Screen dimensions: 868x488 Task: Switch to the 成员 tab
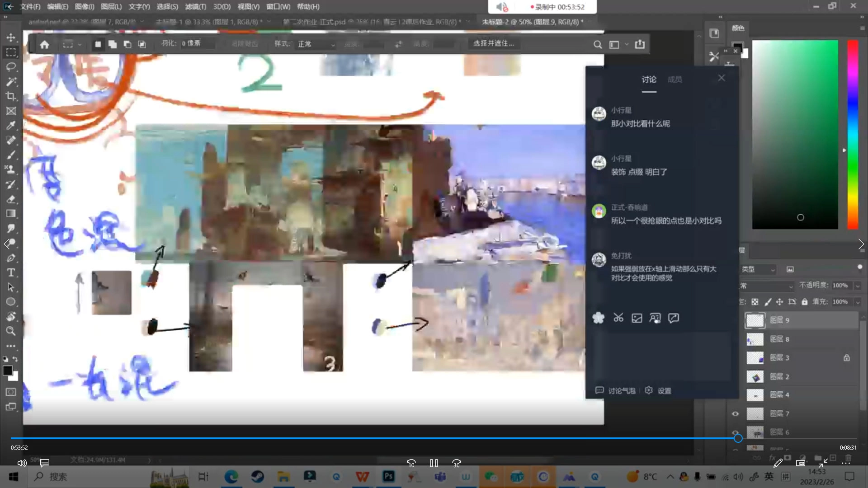pos(675,80)
